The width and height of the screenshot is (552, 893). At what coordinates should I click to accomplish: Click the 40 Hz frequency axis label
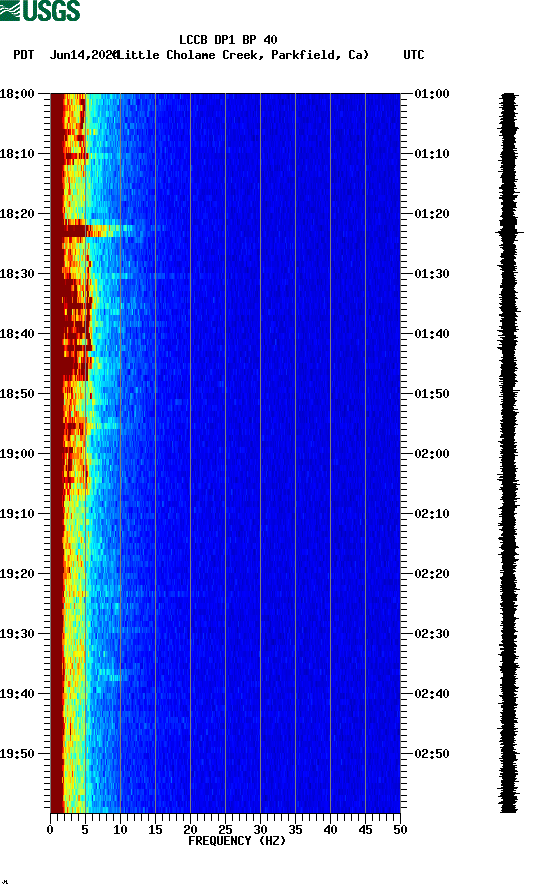[330, 830]
